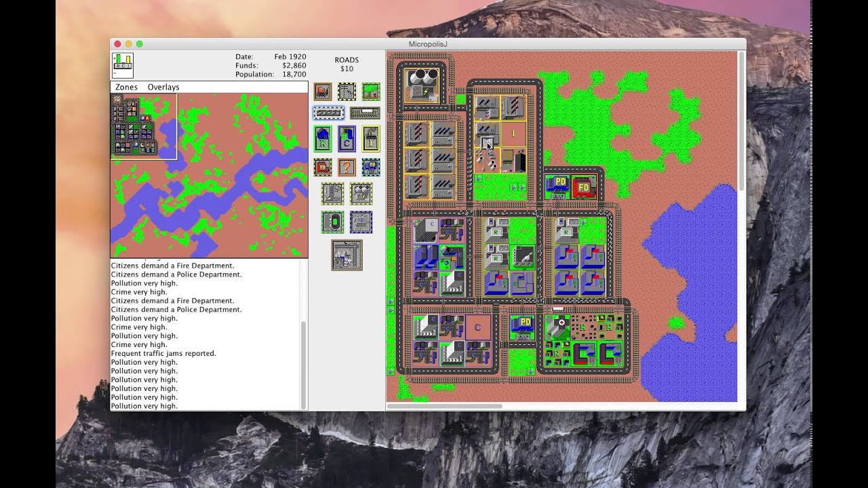The image size is (868, 488).
Task: Choose the Industrial zone tool
Action: pos(370,138)
